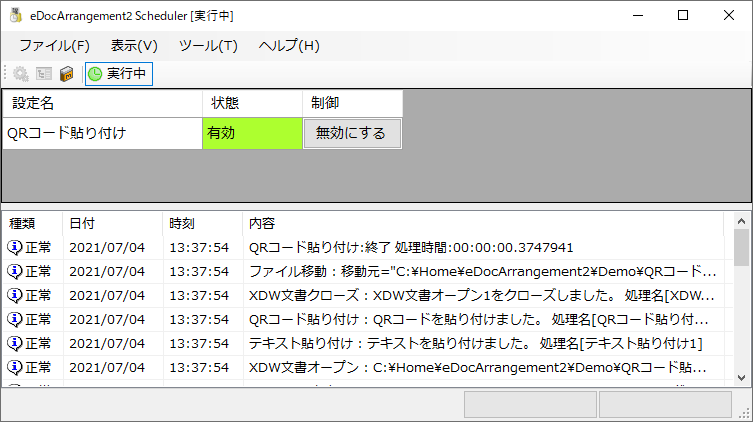Open the log archive box toolbar icon

66,74
